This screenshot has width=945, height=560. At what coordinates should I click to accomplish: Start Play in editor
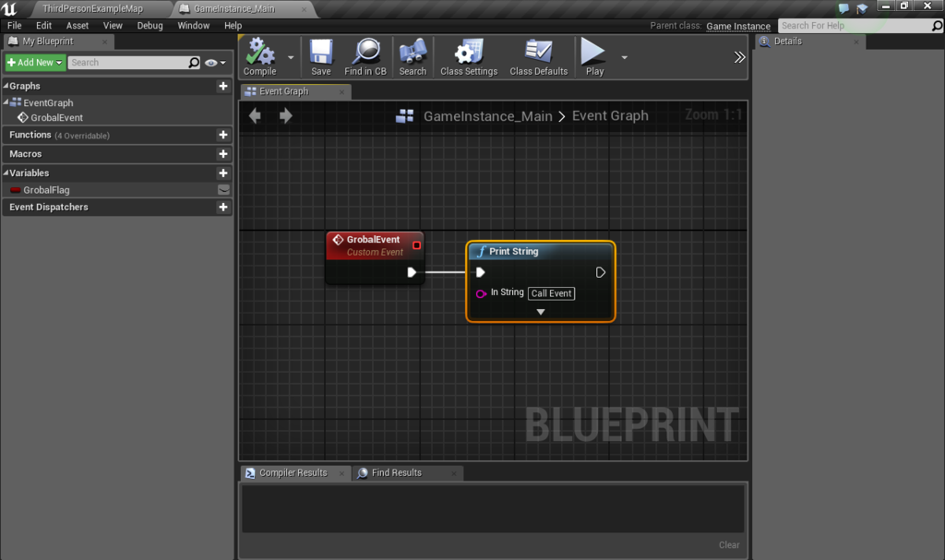click(593, 56)
